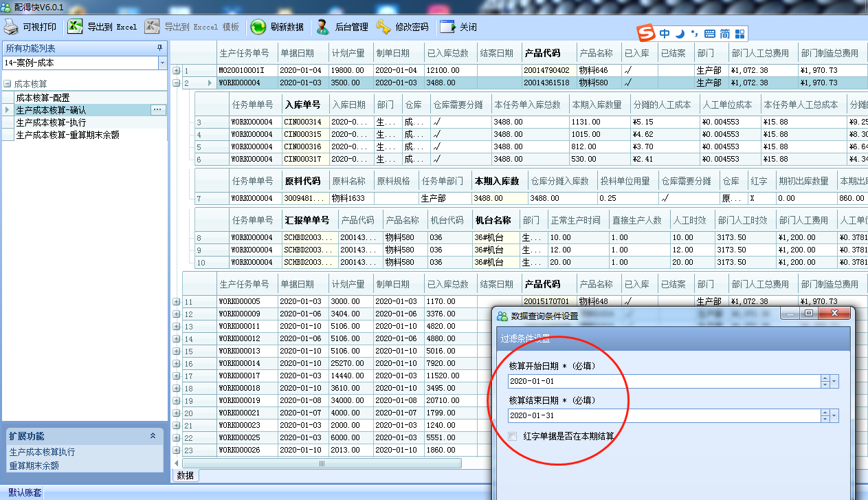Click the Sogou moon half-width icon
Image resolution: width=868 pixels, height=500 pixels.
680,34
